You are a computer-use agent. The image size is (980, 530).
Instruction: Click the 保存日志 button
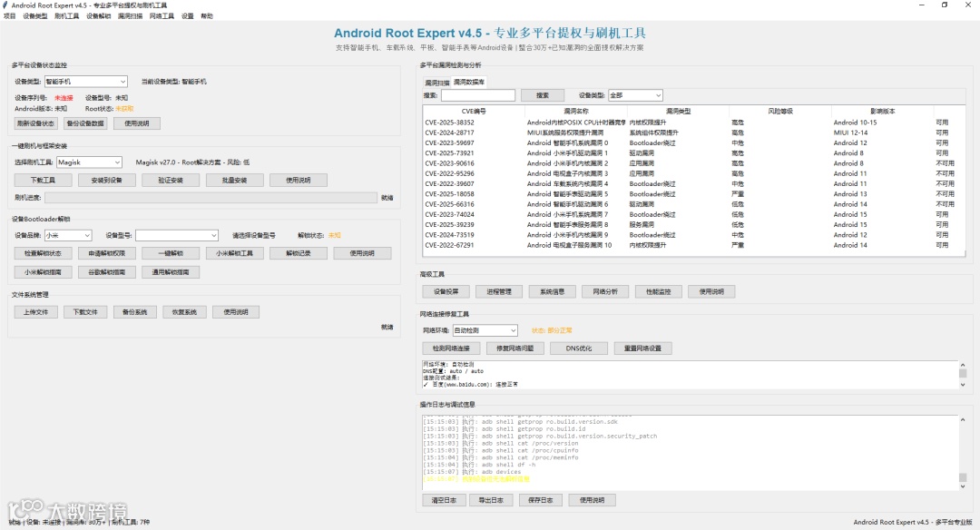tap(541, 500)
